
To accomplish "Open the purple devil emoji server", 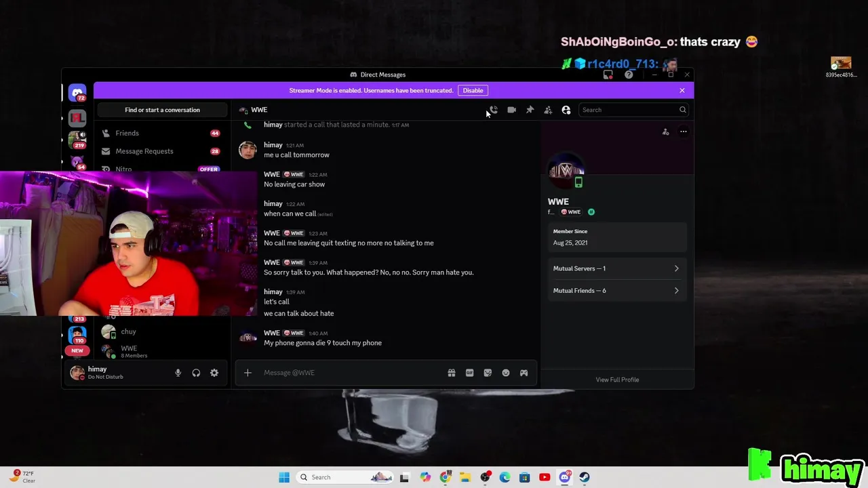I will 77,162.
